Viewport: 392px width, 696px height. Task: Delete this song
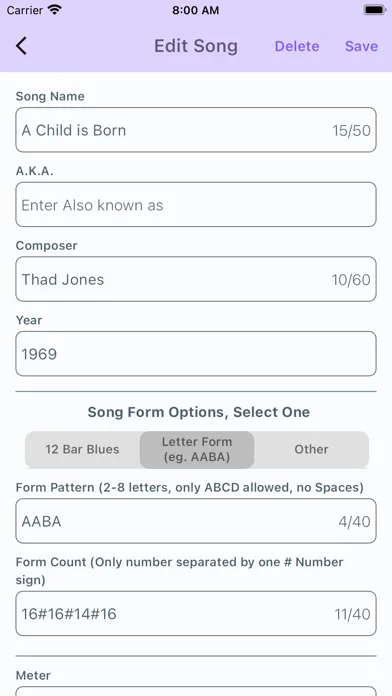click(297, 46)
